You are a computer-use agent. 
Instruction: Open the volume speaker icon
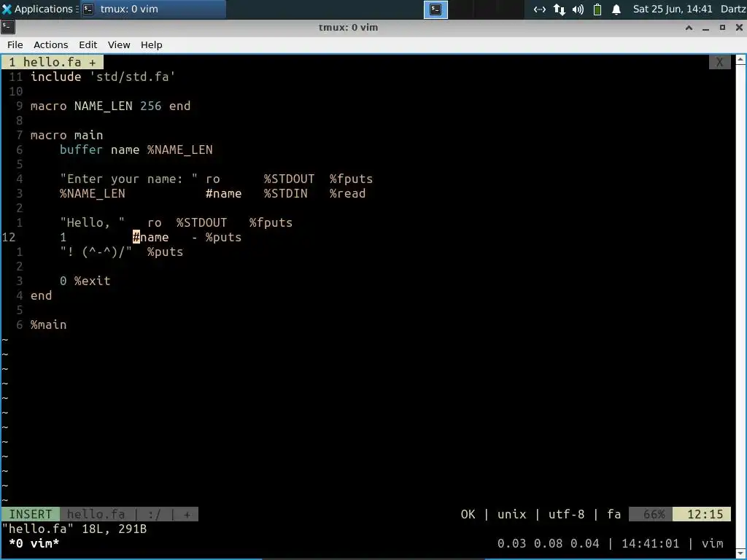coord(578,9)
